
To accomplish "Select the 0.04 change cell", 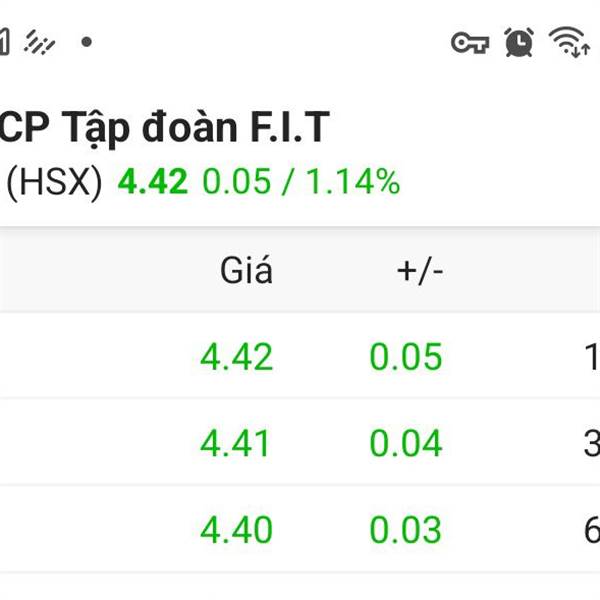I will coord(406,443).
